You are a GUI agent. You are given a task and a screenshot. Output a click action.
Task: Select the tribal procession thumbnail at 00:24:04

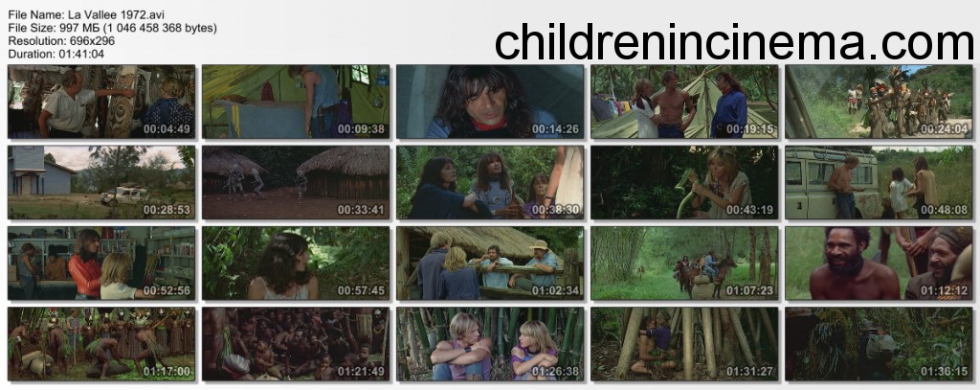(x=879, y=102)
